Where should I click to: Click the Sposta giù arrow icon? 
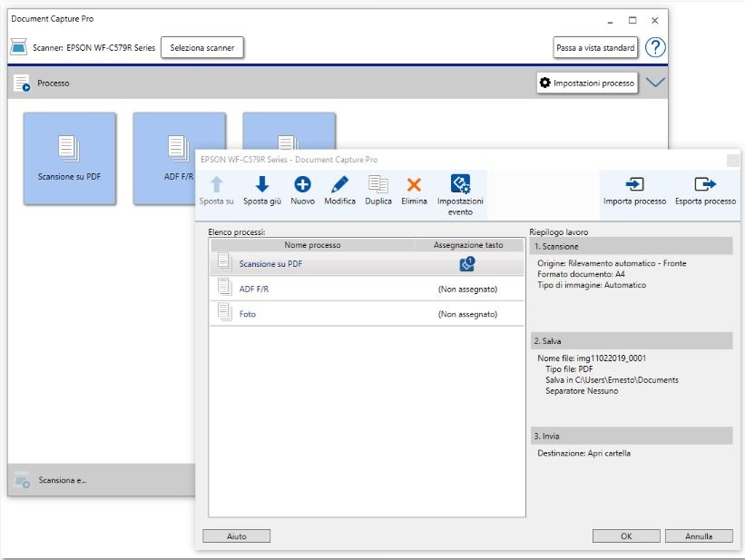pos(261,184)
